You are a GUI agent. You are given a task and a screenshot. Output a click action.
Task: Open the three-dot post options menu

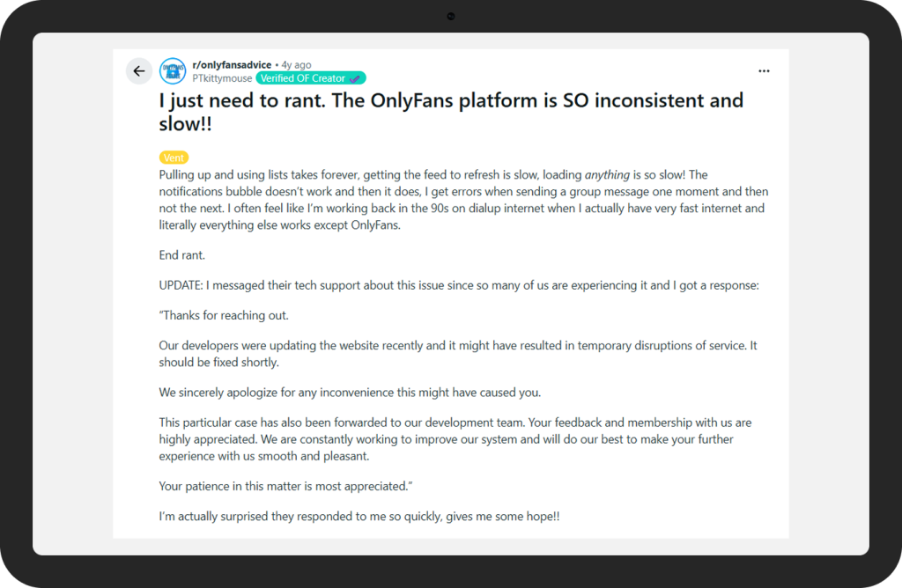click(764, 71)
